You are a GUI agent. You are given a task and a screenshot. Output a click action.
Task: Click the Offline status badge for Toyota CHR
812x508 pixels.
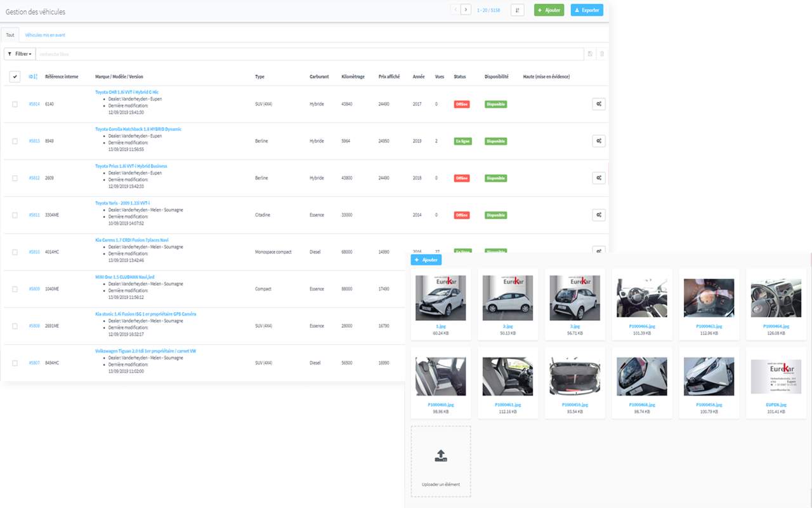tap(462, 104)
